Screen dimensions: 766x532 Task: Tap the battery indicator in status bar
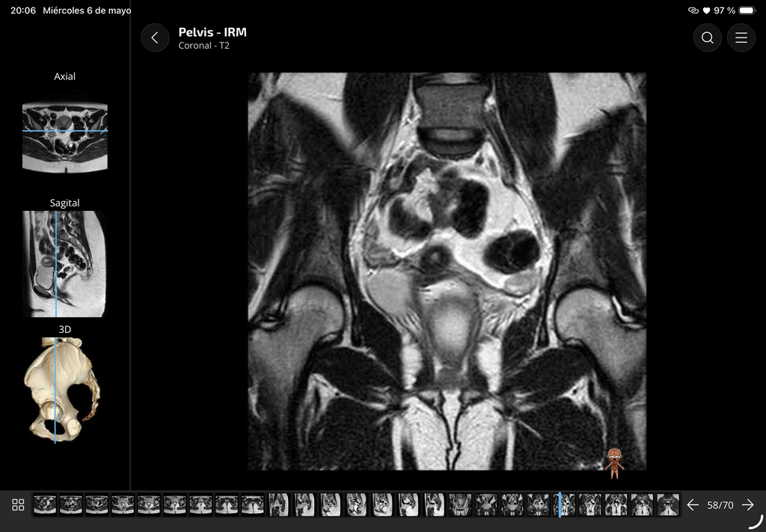pyautogui.click(x=747, y=10)
